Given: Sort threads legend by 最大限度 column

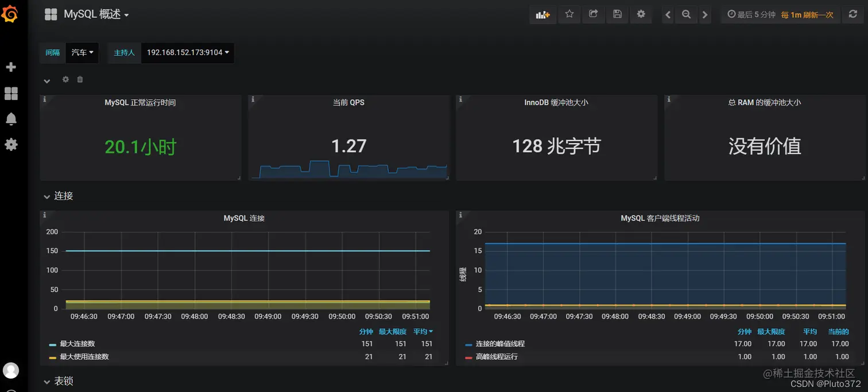Looking at the screenshot, I should (772, 332).
